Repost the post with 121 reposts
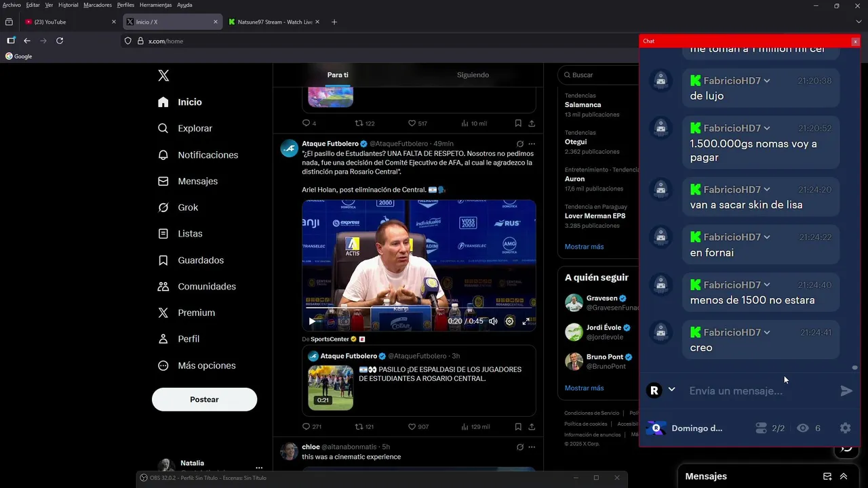This screenshot has height=488, width=868. coord(359,426)
